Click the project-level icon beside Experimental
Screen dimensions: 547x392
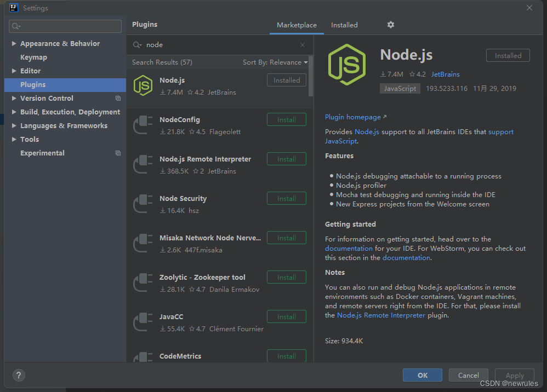pos(118,153)
